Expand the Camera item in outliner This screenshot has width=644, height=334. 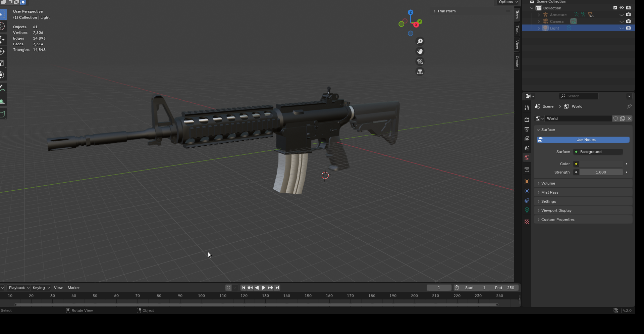point(539,21)
